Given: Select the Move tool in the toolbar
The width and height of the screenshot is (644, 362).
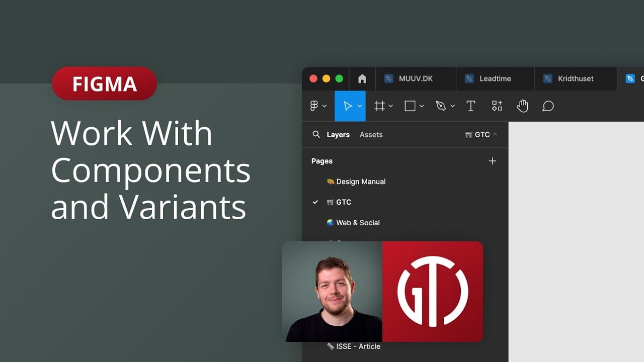Looking at the screenshot, I should coord(348,106).
